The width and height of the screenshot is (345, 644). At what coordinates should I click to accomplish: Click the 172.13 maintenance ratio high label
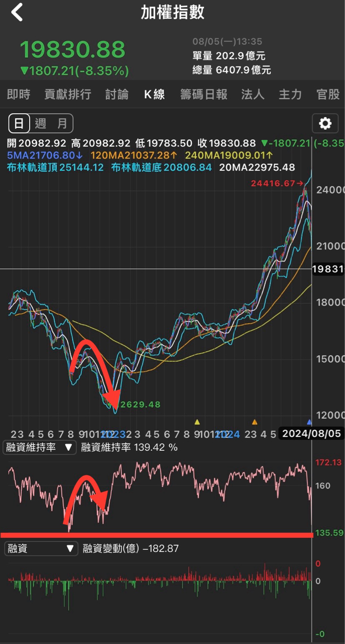click(328, 462)
